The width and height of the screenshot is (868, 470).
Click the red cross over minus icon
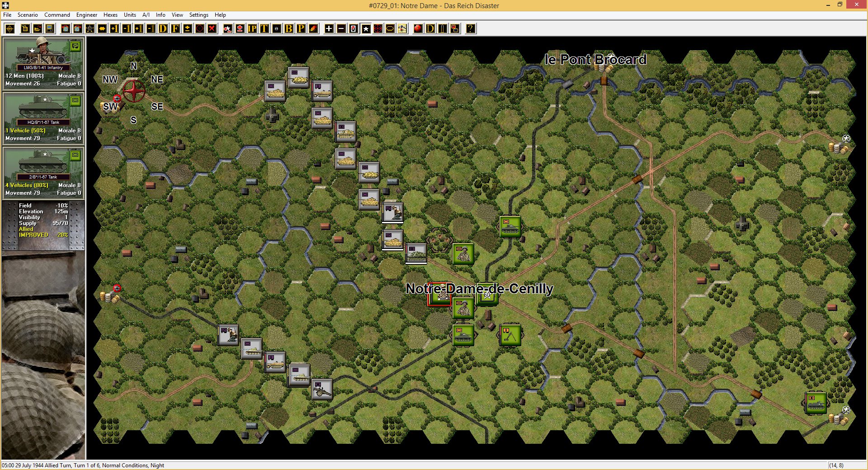[240, 28]
